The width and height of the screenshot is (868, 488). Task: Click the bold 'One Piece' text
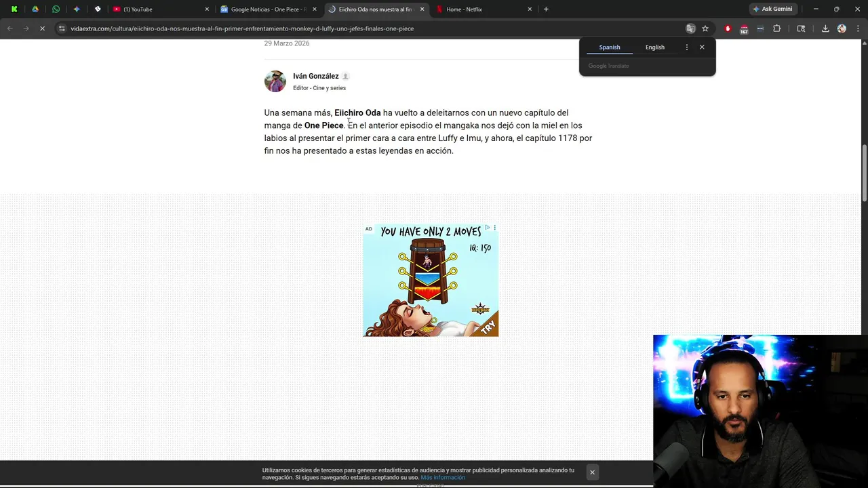323,125
